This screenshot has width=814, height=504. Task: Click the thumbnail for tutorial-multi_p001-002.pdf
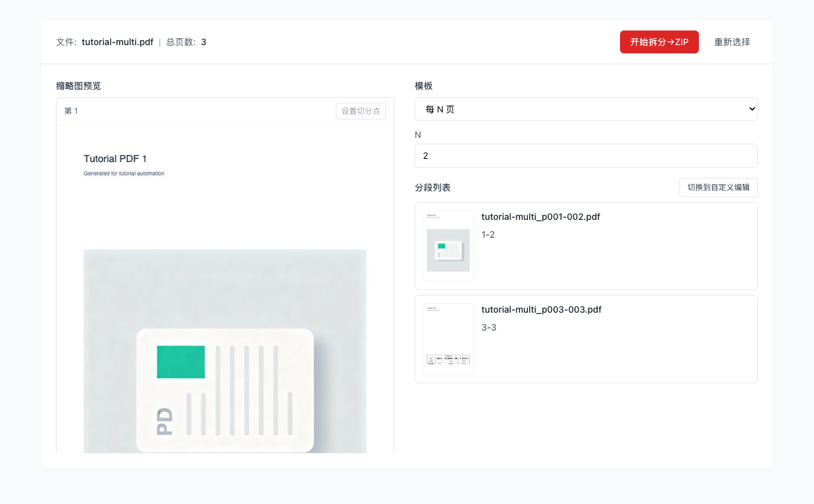pos(448,246)
